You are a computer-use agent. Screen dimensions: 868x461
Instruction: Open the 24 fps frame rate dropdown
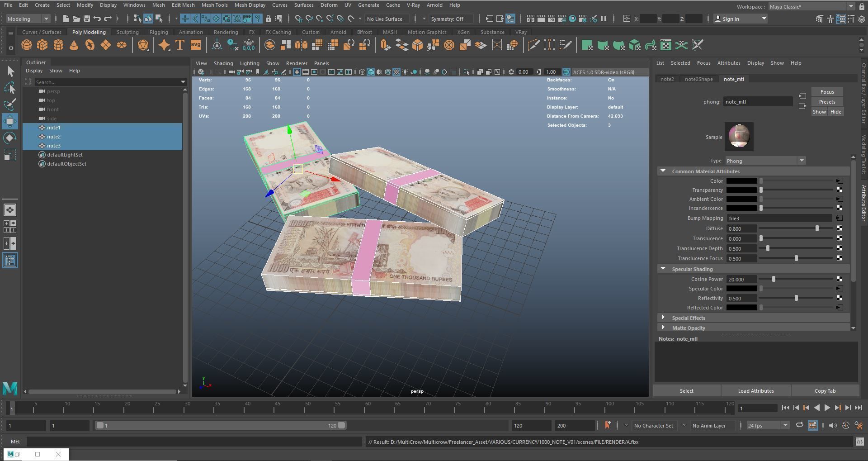768,425
